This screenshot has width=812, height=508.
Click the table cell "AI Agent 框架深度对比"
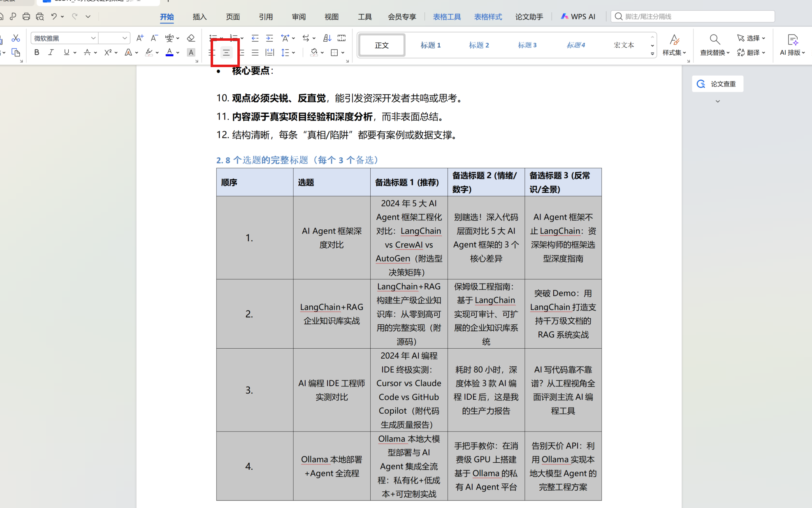click(332, 238)
